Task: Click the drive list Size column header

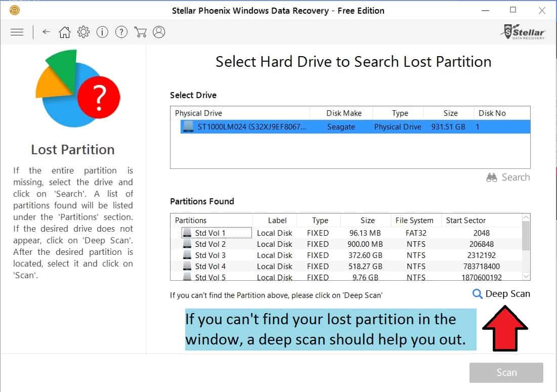Action: click(448, 113)
